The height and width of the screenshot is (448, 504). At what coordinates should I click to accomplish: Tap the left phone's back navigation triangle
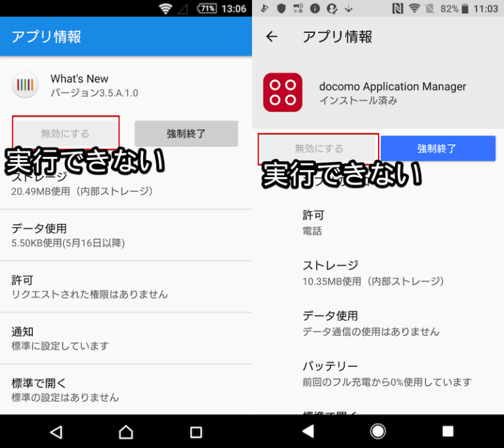pyautogui.click(x=56, y=432)
